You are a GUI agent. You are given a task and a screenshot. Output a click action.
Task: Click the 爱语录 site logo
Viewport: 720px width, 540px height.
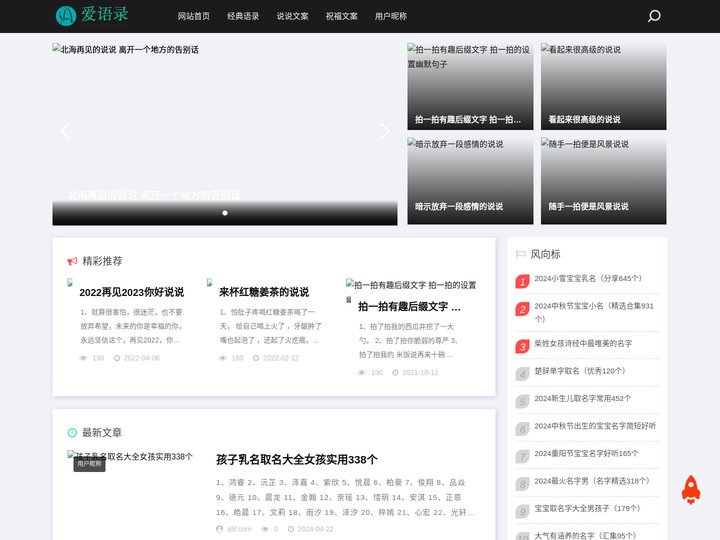coord(92,15)
